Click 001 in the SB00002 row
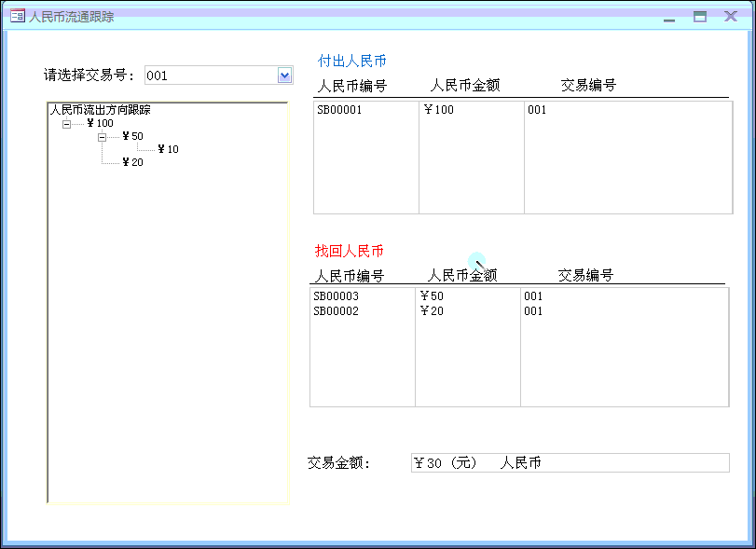This screenshot has height=549, width=756. coord(533,311)
